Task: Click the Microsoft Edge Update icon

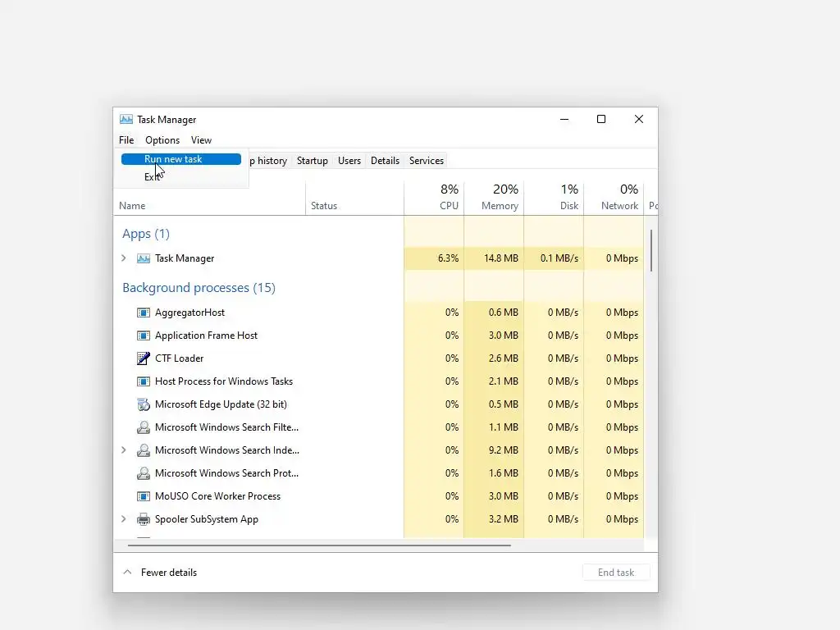Action: coord(143,404)
